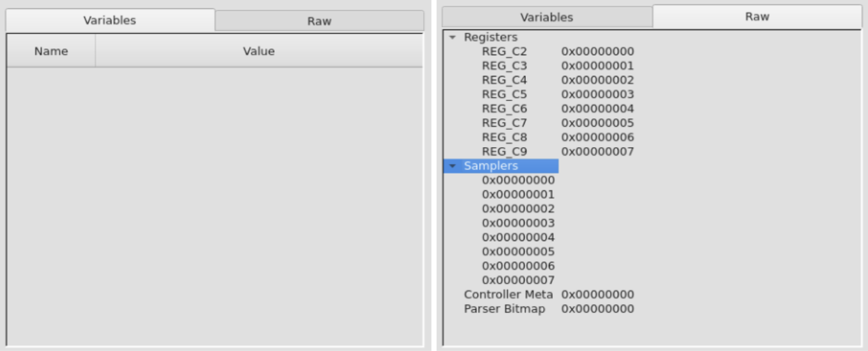Switch to Raw tab in left panel
Image resolution: width=868 pixels, height=351 pixels.
coord(319,21)
